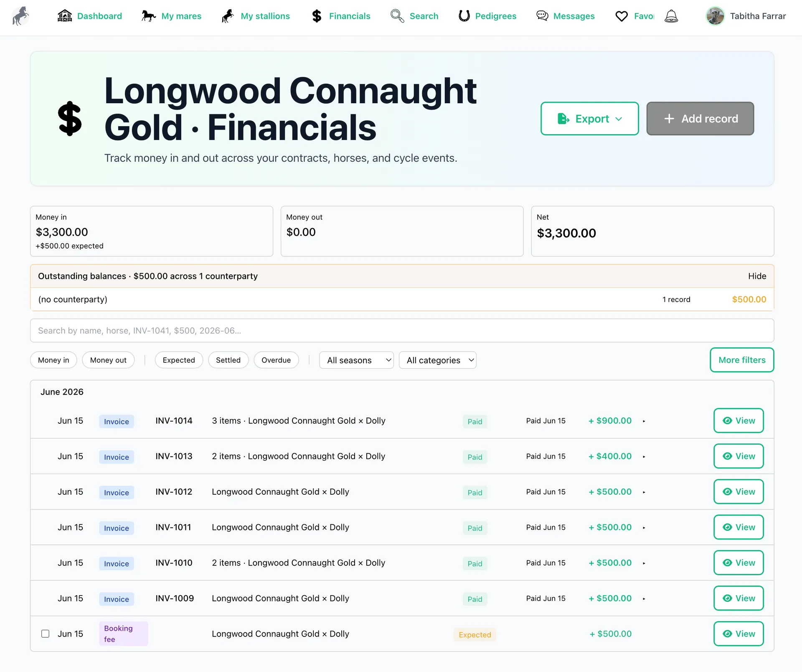Expand INV-1014 row arrow

pos(644,421)
